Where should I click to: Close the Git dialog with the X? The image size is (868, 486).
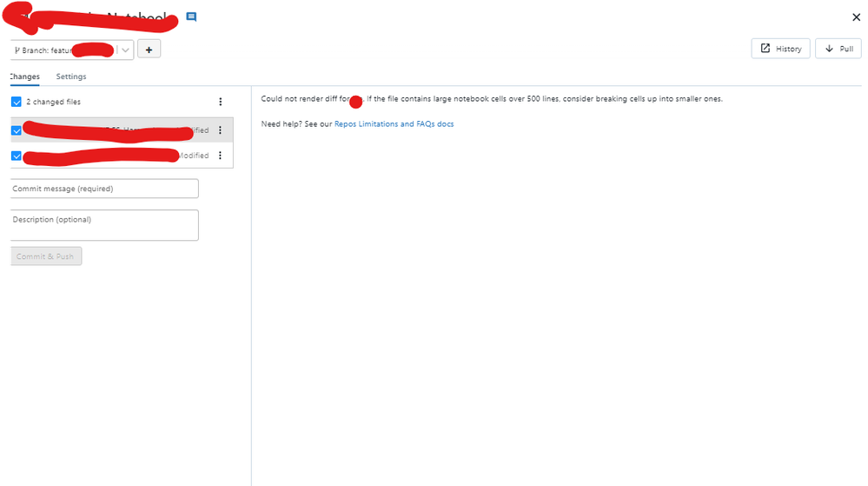coord(856,17)
